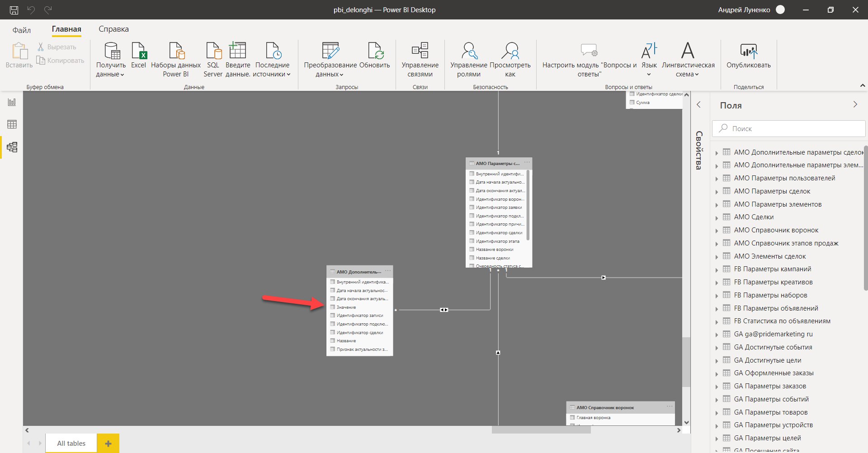Screen dimensions: 868x453
Task: Select AMO Элементы сделок in fields list
Action: (x=769, y=256)
